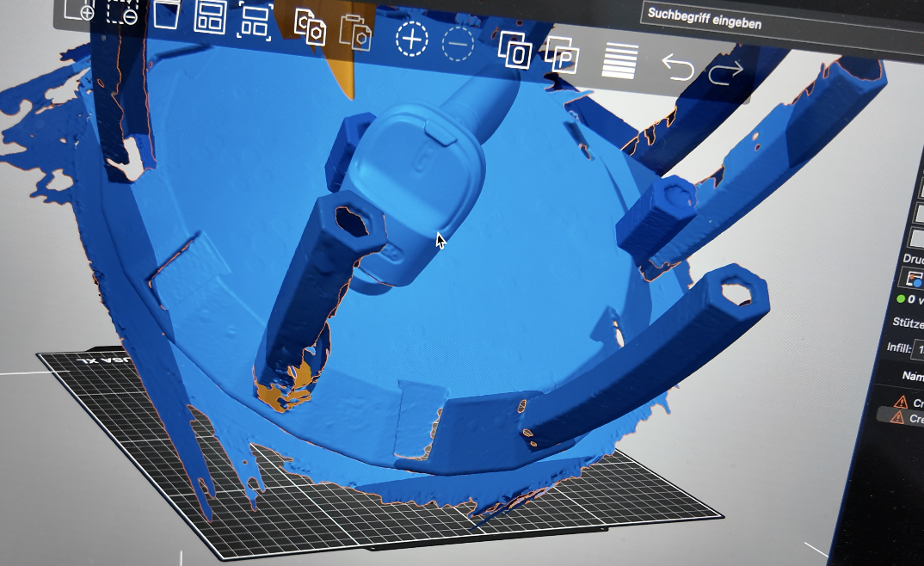924x566 pixels.
Task: Click the upper warning triangle in object list
Action: (901, 403)
